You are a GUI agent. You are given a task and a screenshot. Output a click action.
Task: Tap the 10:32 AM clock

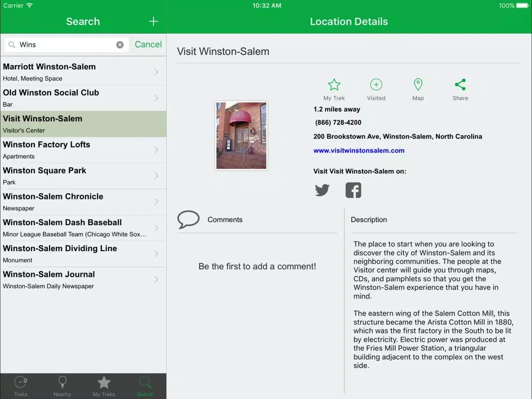click(266, 6)
